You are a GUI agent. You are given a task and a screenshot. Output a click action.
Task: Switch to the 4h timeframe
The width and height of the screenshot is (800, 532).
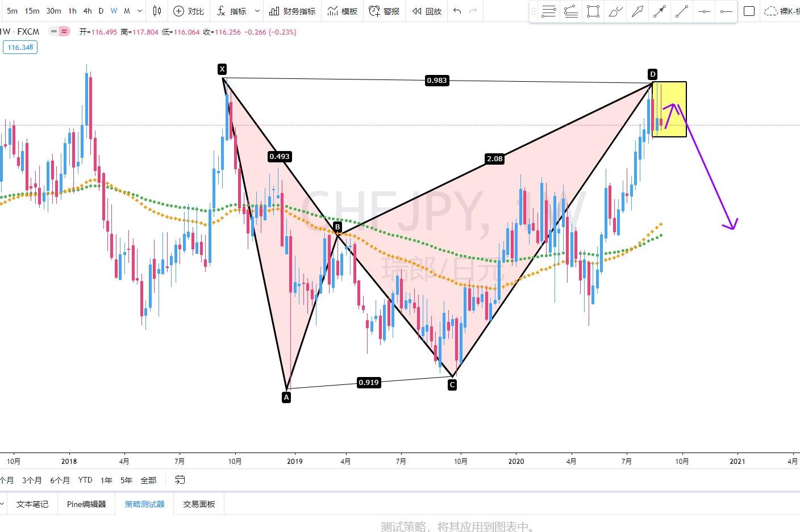pyautogui.click(x=88, y=11)
